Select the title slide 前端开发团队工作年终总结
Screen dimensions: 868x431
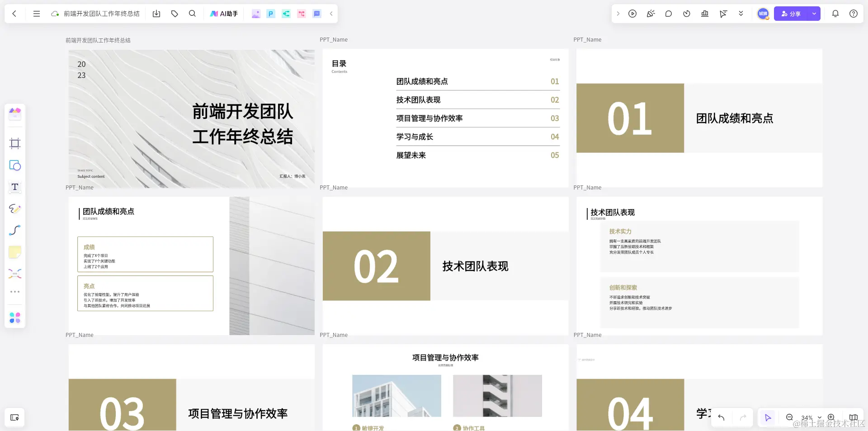click(x=192, y=118)
